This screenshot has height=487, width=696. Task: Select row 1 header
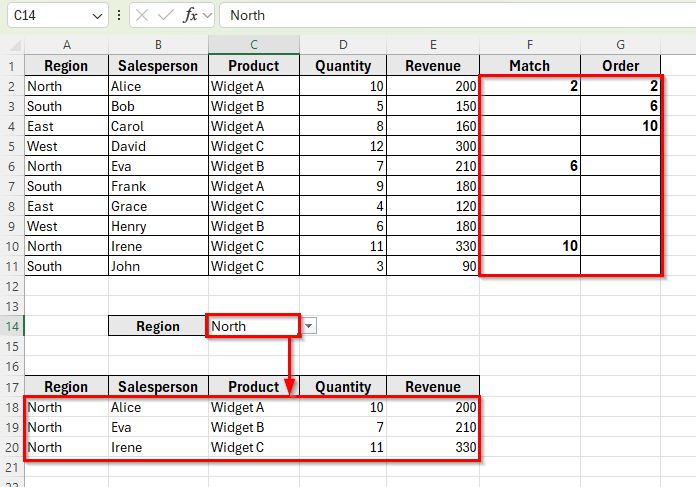click(x=12, y=66)
